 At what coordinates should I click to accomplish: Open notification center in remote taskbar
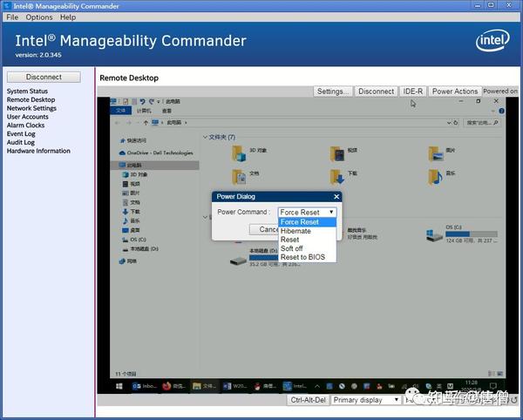[x=493, y=386]
